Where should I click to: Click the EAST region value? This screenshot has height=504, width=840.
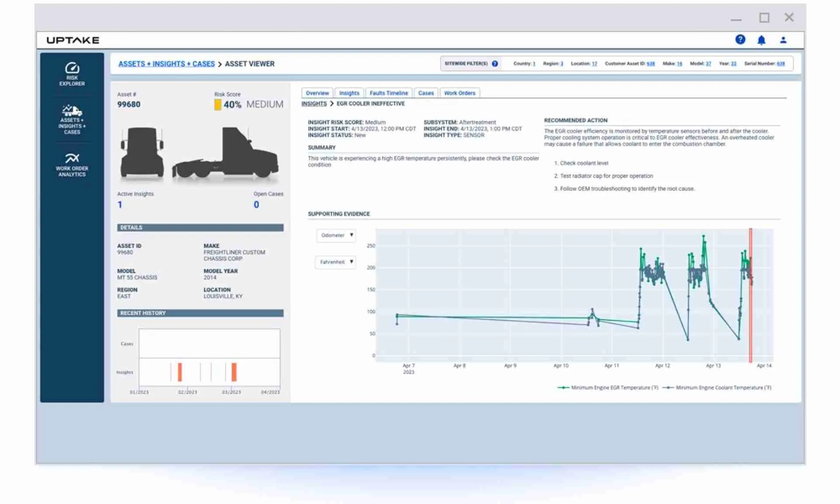124,297
